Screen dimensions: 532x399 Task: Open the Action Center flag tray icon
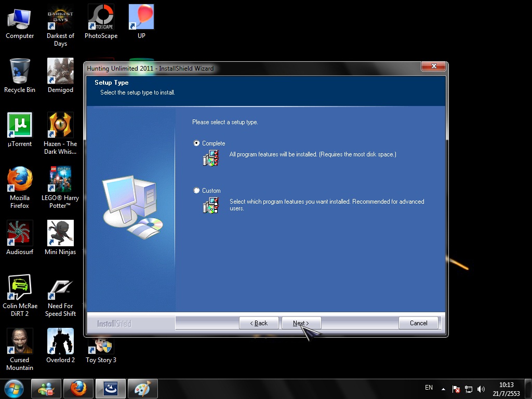(x=456, y=389)
